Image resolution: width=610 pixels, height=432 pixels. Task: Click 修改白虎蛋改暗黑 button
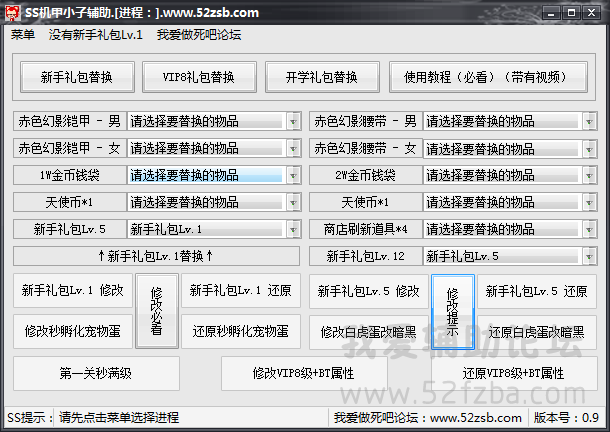coord(369,332)
